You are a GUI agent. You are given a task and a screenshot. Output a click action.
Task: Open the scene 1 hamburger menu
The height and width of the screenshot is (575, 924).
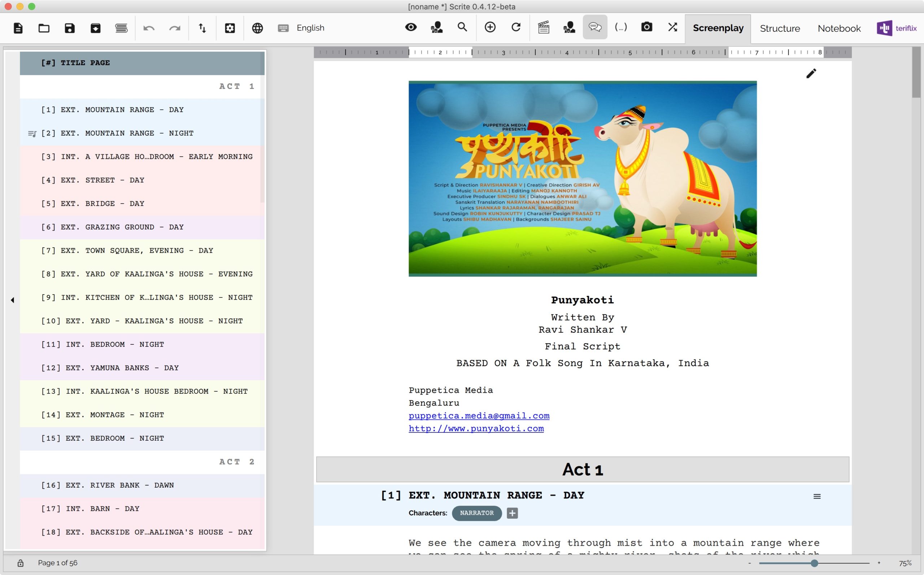[x=816, y=496]
